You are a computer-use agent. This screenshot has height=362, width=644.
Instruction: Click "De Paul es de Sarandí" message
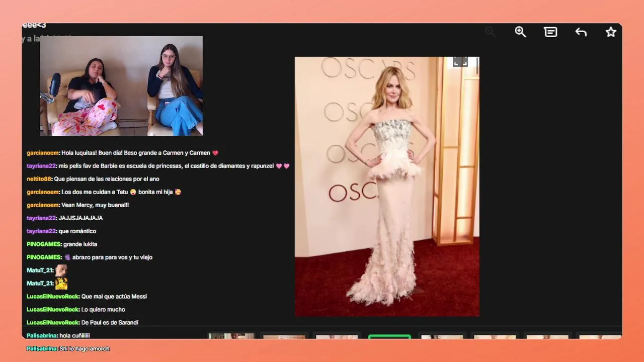pyautogui.click(x=110, y=323)
